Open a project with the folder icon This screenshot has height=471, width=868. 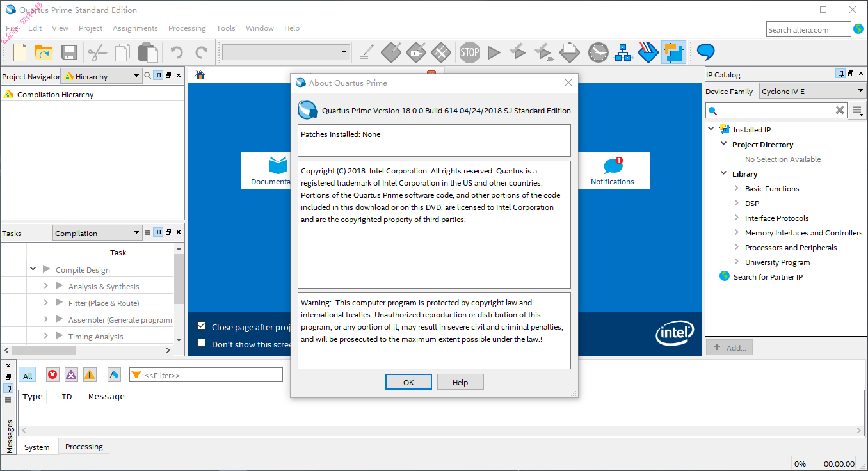43,52
